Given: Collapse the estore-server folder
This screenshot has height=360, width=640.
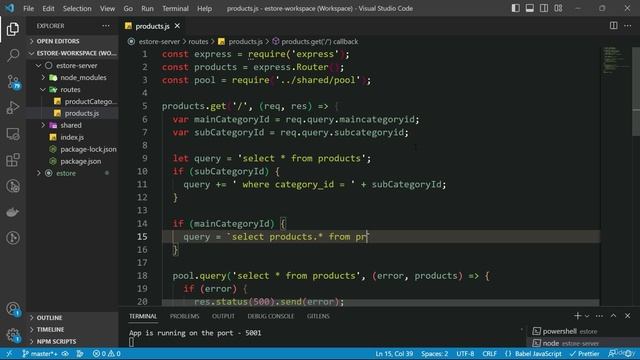Looking at the screenshot, I should [x=73, y=65].
